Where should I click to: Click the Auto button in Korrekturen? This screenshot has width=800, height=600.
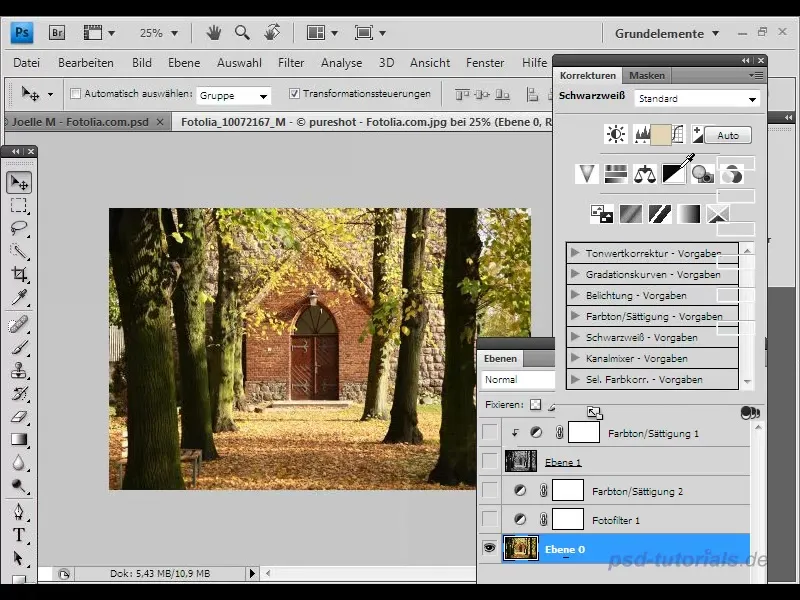point(728,135)
